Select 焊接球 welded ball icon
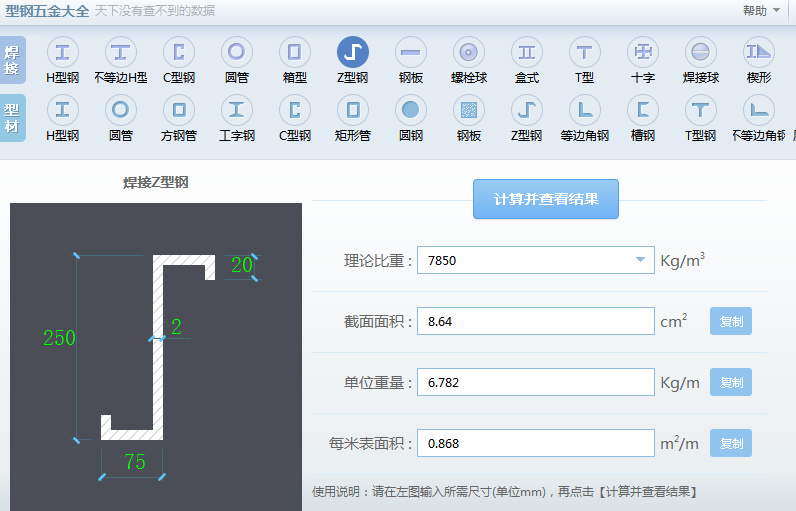This screenshot has height=511, width=796. (x=701, y=52)
